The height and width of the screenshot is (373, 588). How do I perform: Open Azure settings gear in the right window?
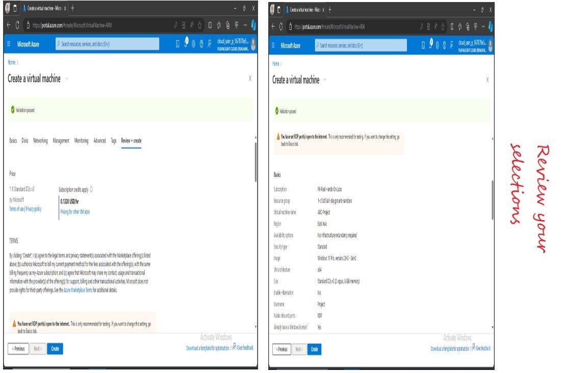[x=437, y=45]
